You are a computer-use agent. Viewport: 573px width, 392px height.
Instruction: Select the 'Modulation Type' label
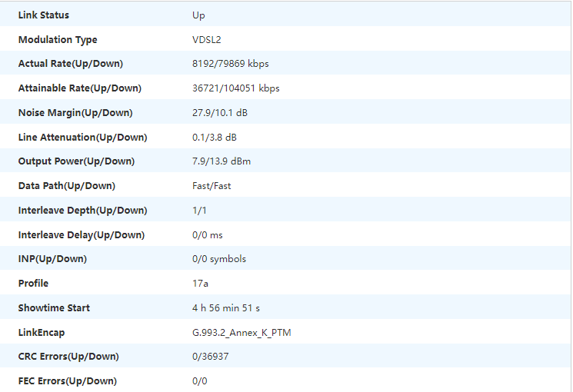[58, 39]
